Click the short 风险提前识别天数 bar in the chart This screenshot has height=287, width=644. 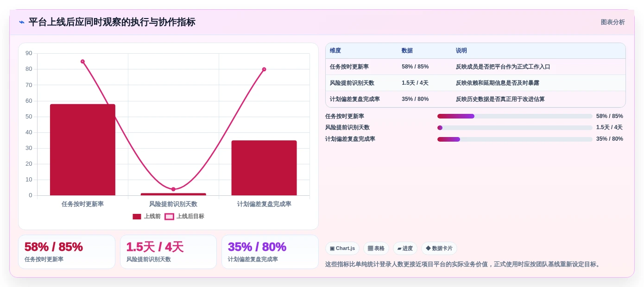173,194
